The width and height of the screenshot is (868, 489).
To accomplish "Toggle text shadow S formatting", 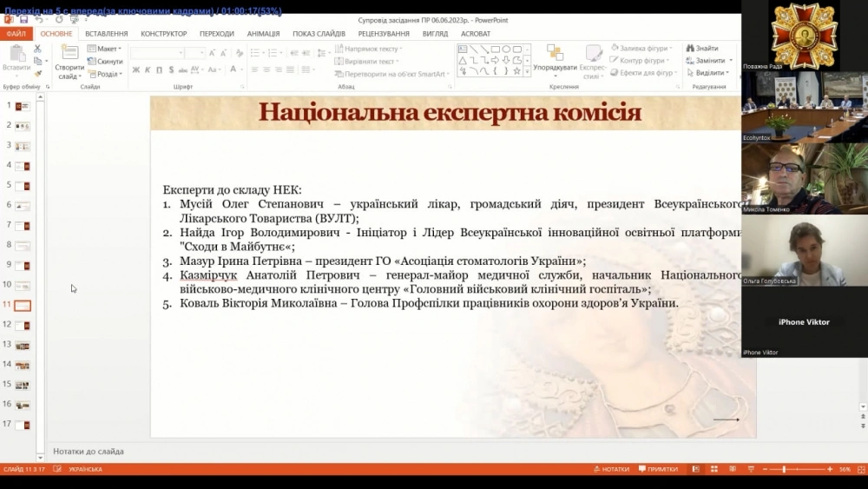I will tap(171, 69).
